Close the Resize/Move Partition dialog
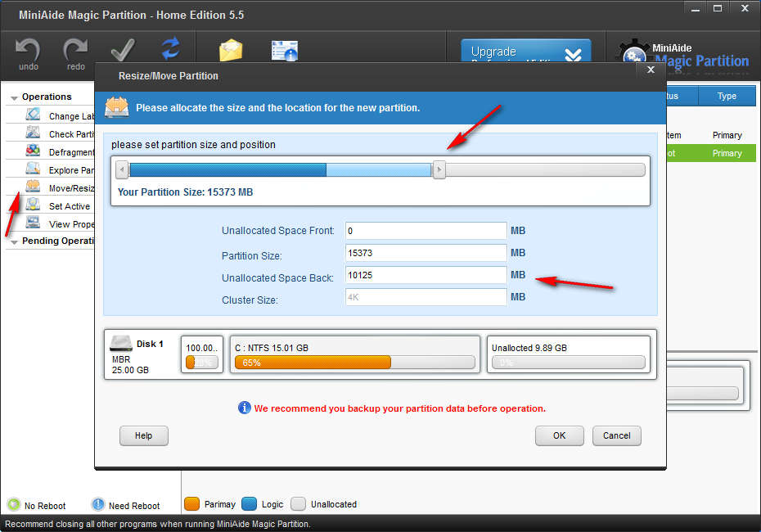Screen dimensions: 761x532 coord(651,70)
